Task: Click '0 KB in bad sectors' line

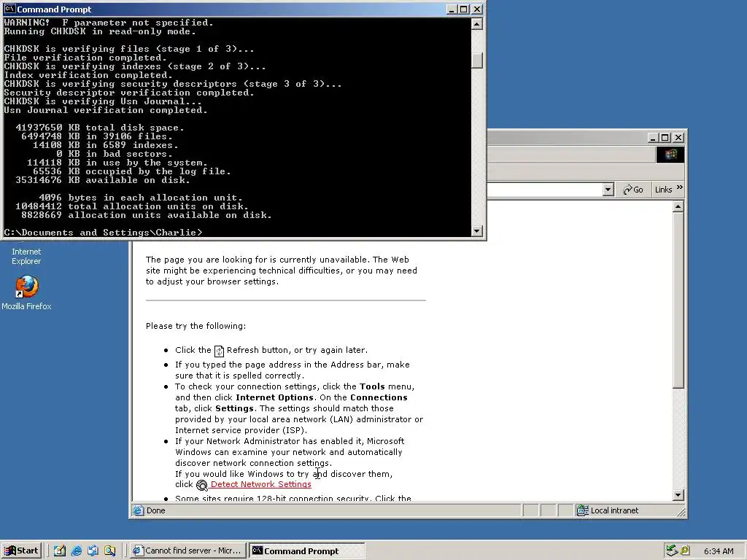Action: (x=115, y=154)
